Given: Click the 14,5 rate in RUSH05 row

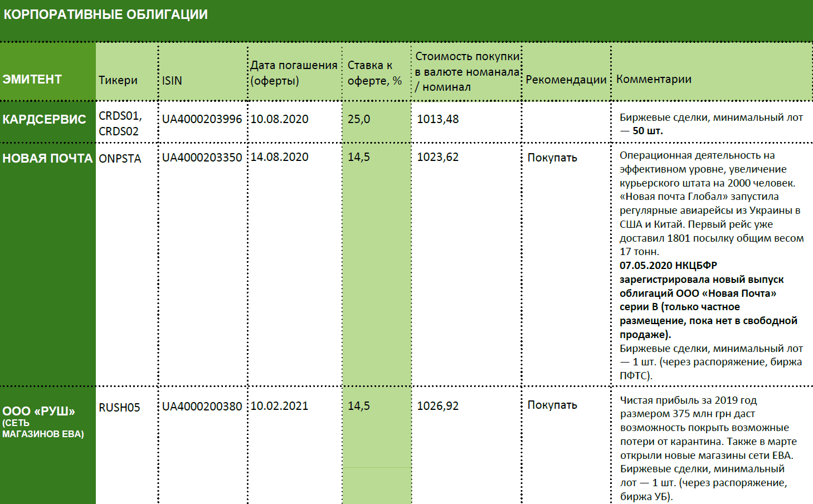Looking at the screenshot, I should (x=359, y=406).
